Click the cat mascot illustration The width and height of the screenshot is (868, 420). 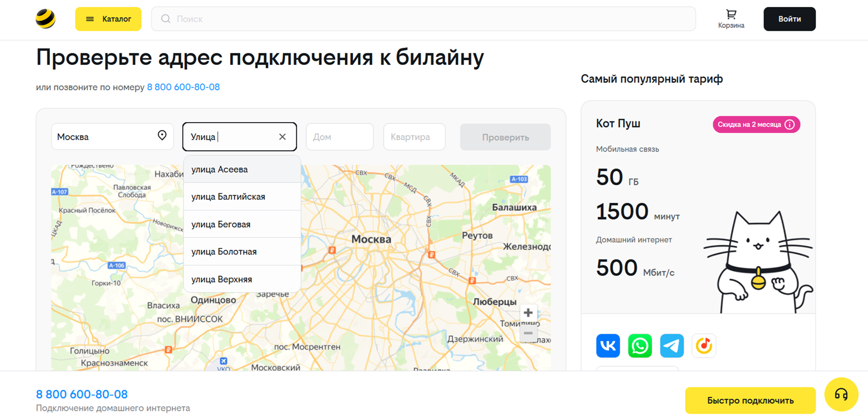point(758,261)
